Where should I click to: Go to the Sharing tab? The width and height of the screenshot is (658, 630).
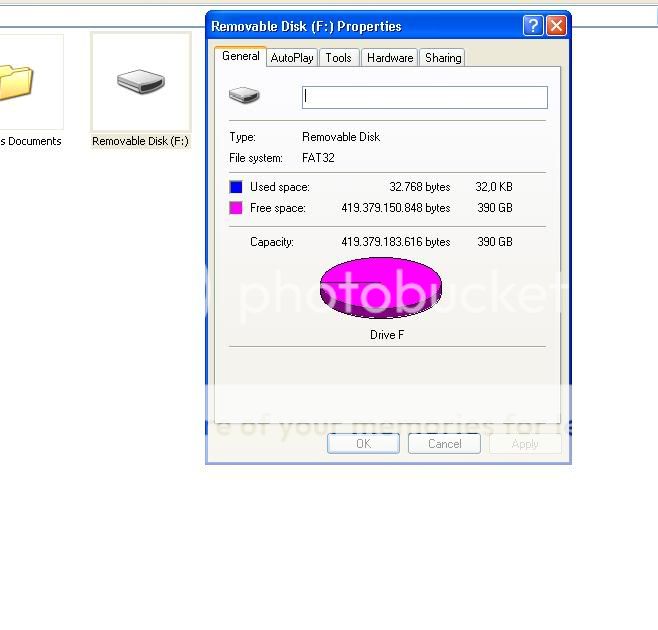pyautogui.click(x=443, y=58)
